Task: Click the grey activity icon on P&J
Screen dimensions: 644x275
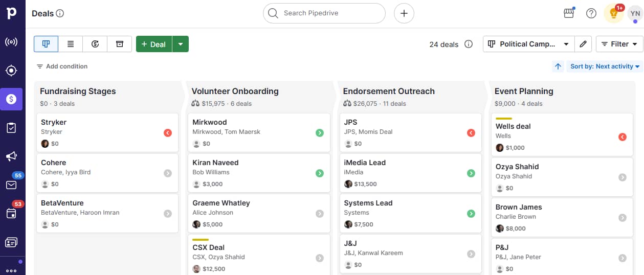Action: (x=623, y=258)
